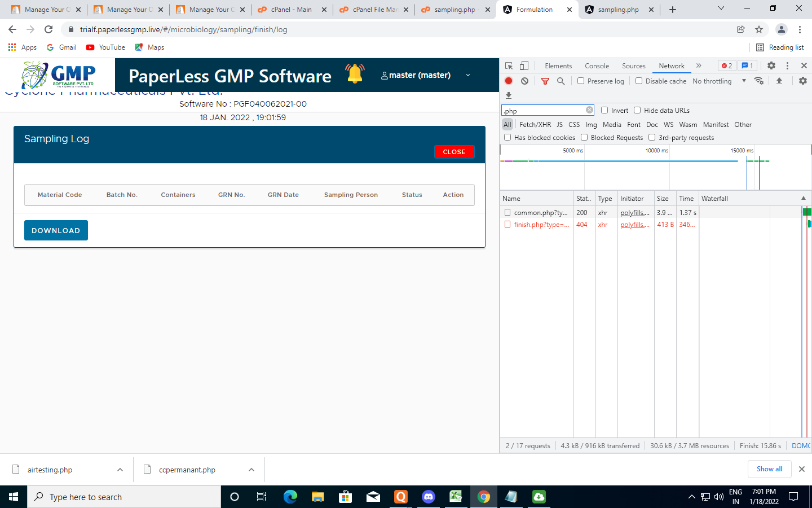Image resolution: width=812 pixels, height=508 pixels.
Task: Click the DOWNLOAD button
Action: (x=56, y=230)
